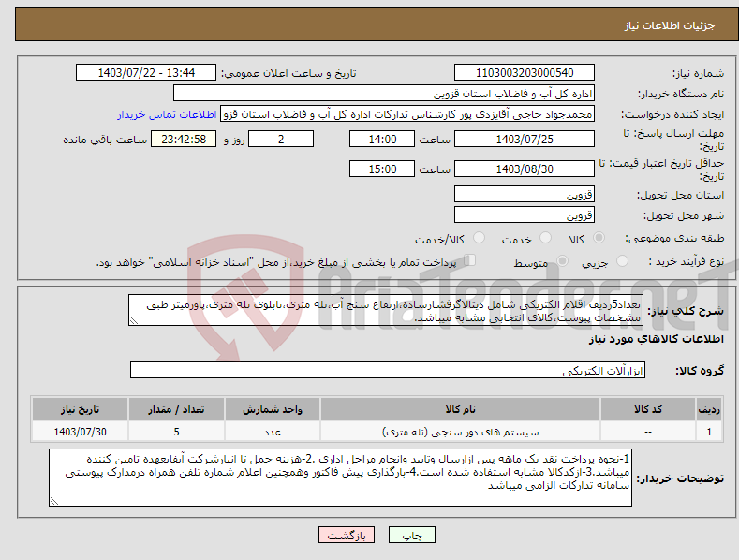Click the بازگشت back button
Image resolution: width=739 pixels, height=560 pixels.
click(347, 535)
